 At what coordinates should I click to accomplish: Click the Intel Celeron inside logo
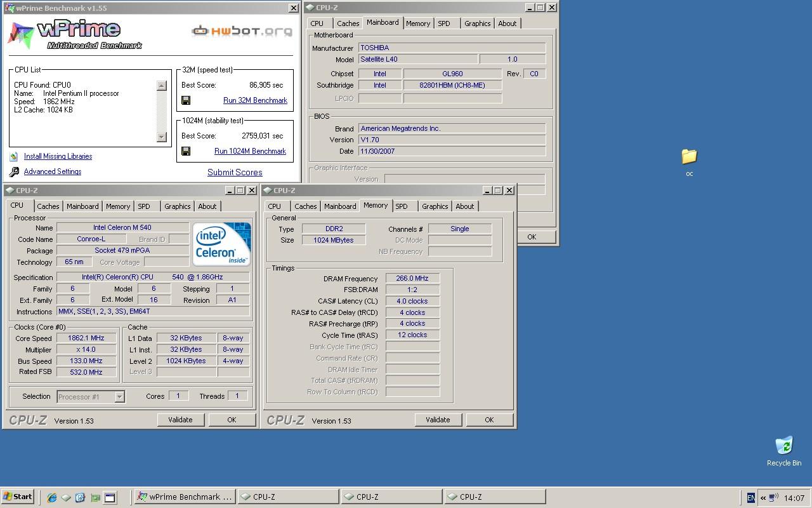(221, 244)
